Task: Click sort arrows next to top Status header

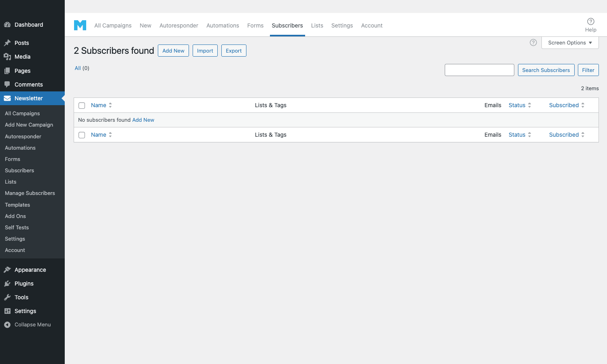Action: (x=530, y=105)
